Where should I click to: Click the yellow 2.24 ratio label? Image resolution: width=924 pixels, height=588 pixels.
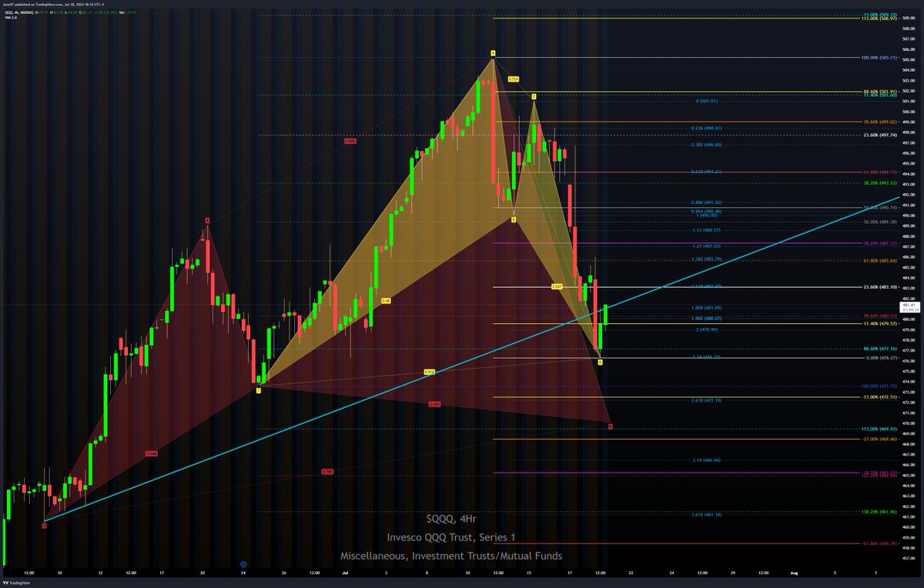pos(557,286)
